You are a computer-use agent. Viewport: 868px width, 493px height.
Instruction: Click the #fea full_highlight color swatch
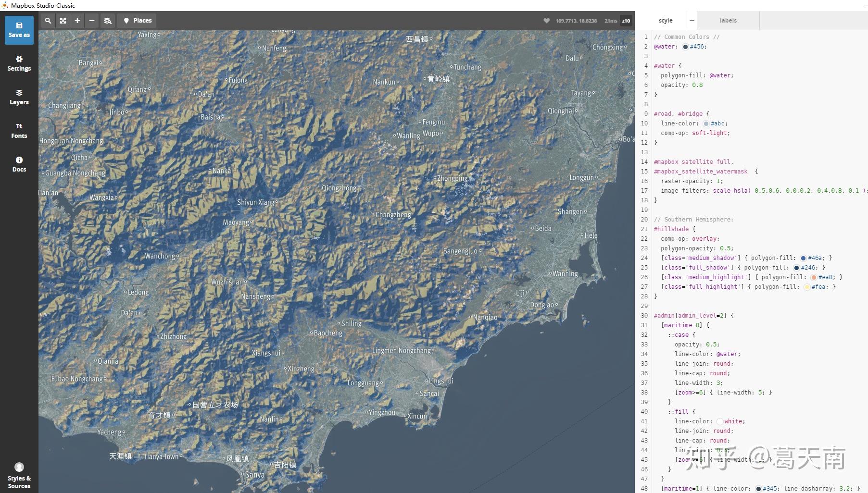click(x=807, y=287)
